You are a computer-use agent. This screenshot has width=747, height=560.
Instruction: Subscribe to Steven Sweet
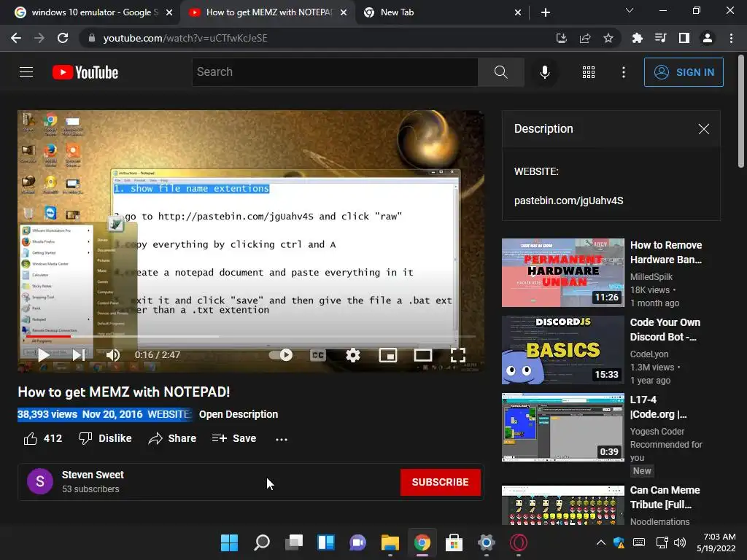[x=440, y=482]
